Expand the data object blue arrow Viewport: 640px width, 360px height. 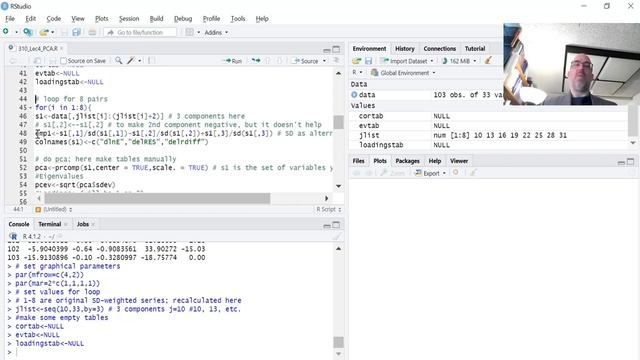coord(354,95)
